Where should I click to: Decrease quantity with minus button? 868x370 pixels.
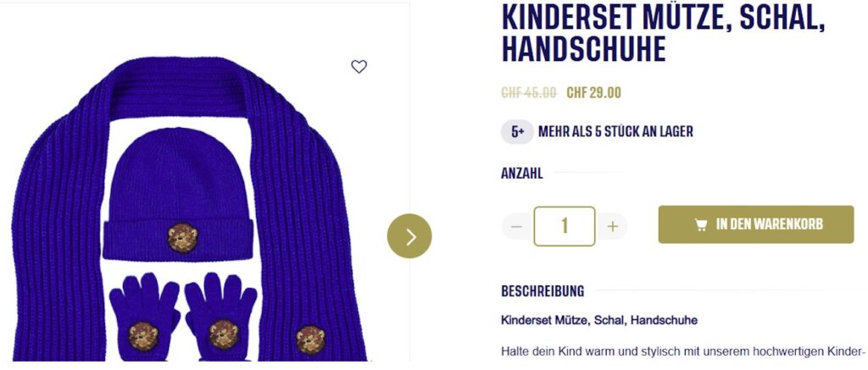(x=516, y=226)
